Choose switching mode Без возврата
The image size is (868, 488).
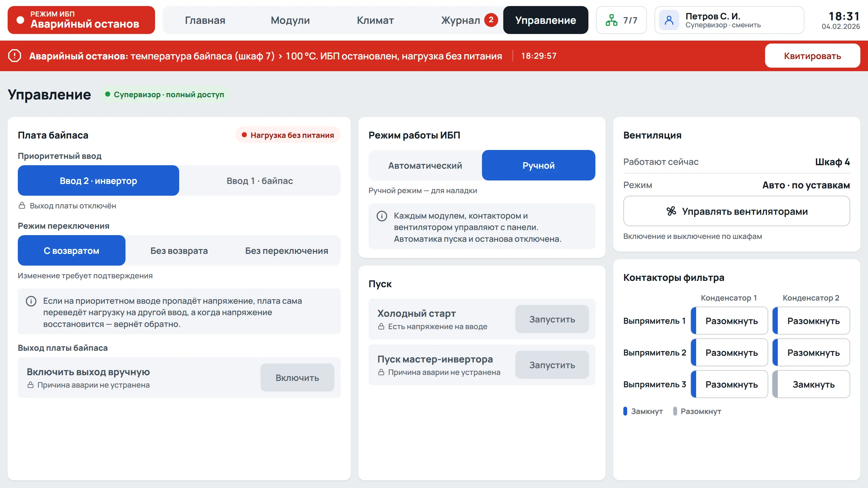(179, 250)
